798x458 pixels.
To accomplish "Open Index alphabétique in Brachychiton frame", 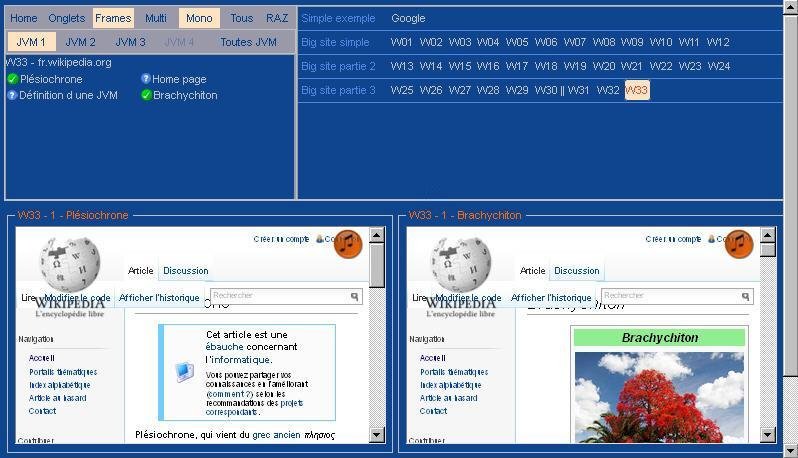I will pos(450,385).
